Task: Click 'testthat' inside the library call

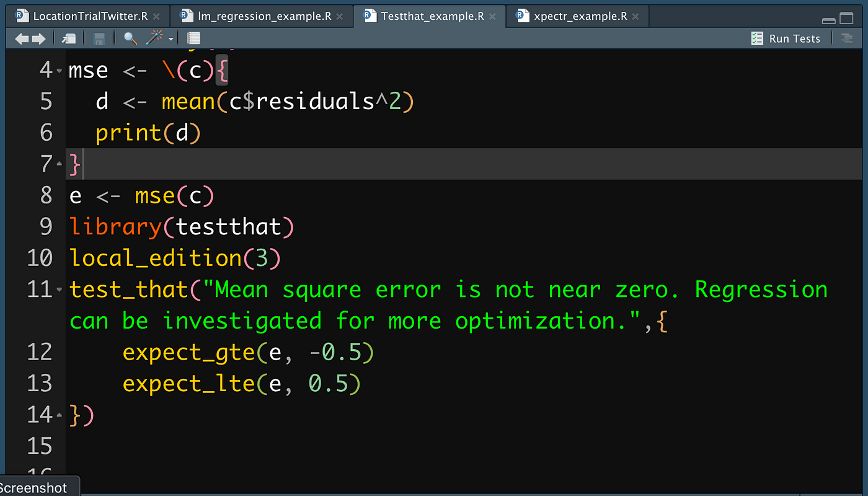Action: click(228, 227)
